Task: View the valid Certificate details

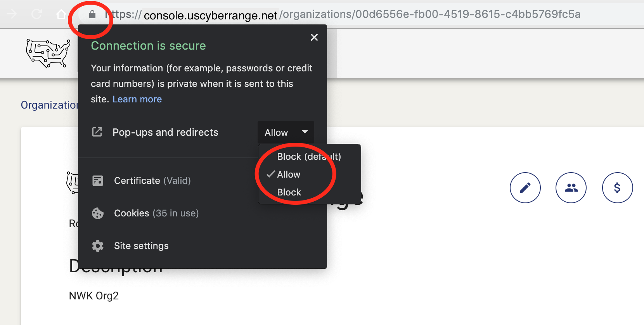Action: (x=152, y=180)
